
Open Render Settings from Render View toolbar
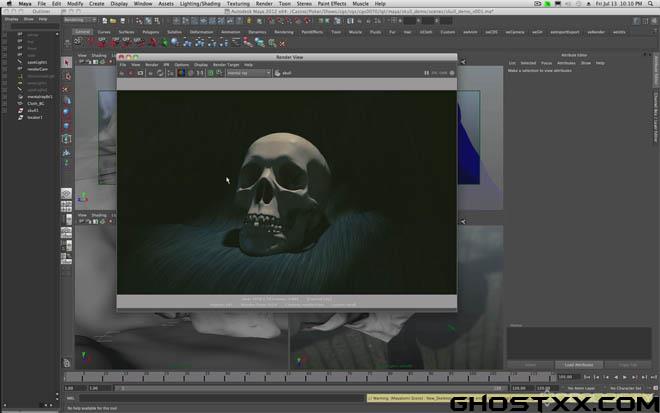pyautogui.click(x=170, y=73)
